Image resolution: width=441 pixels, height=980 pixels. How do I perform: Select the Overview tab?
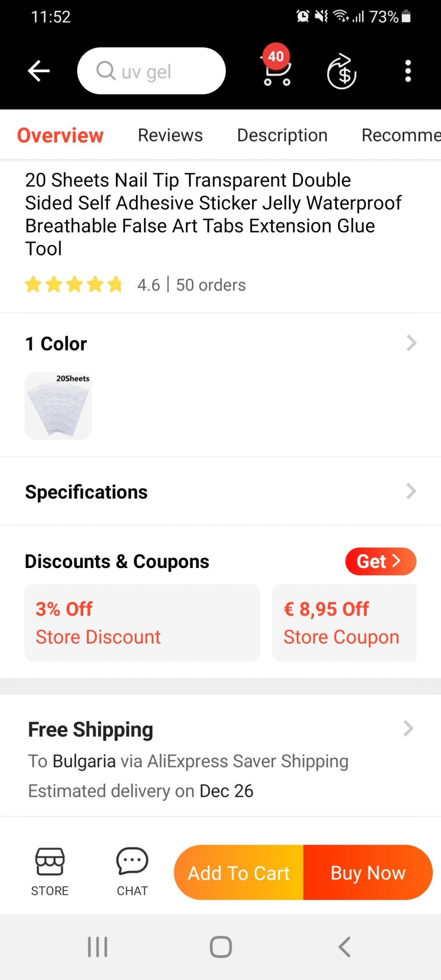click(x=60, y=135)
